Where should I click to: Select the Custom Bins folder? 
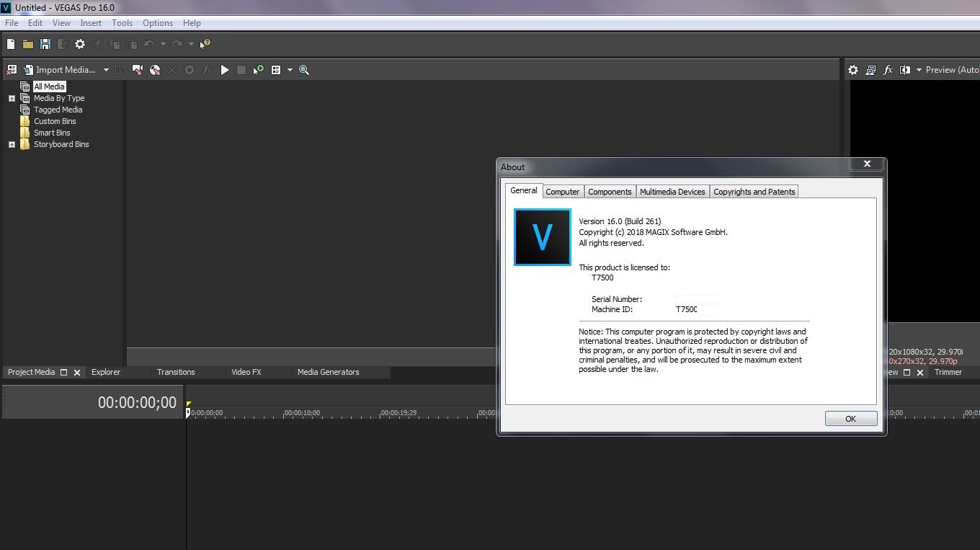coord(55,121)
